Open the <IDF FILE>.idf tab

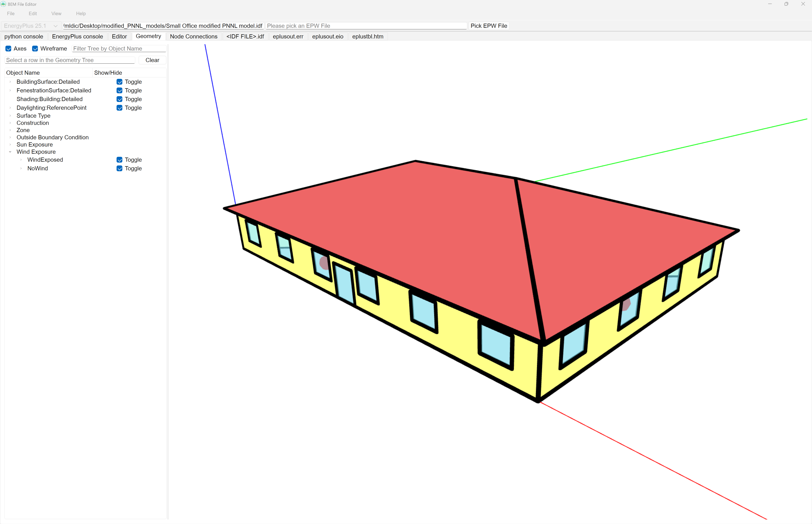[245, 36]
